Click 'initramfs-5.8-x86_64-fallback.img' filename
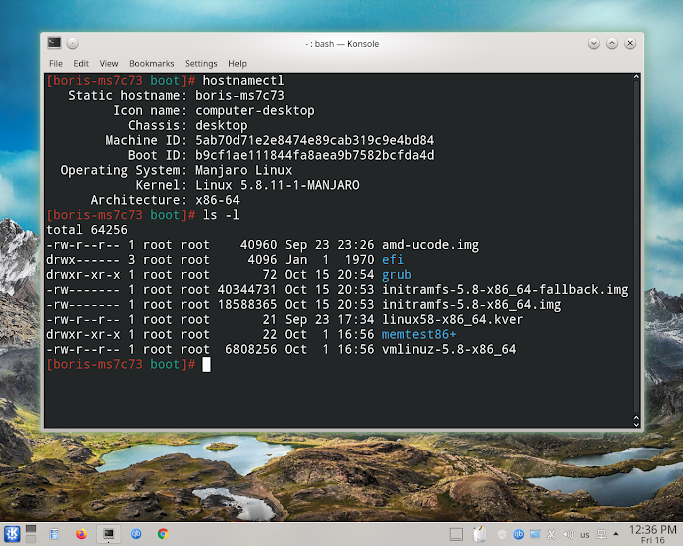 pos(505,290)
